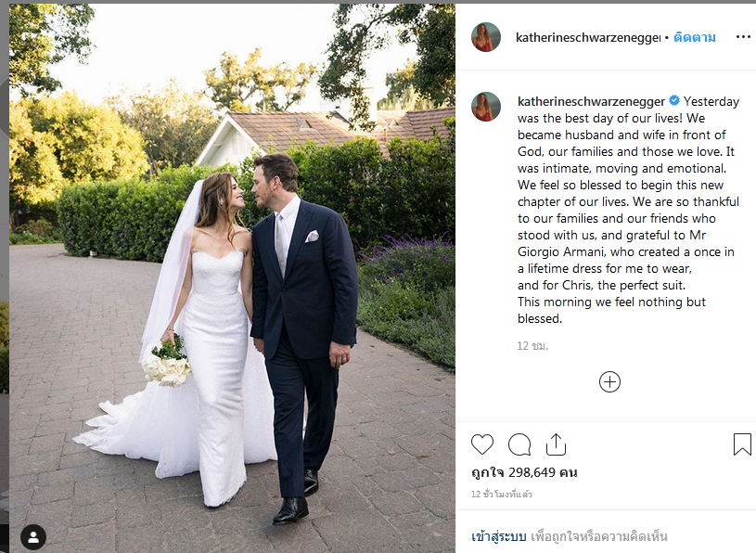Open katherineschwarzenegger username in caption
The height and width of the screenshot is (553, 756).
tap(591, 101)
